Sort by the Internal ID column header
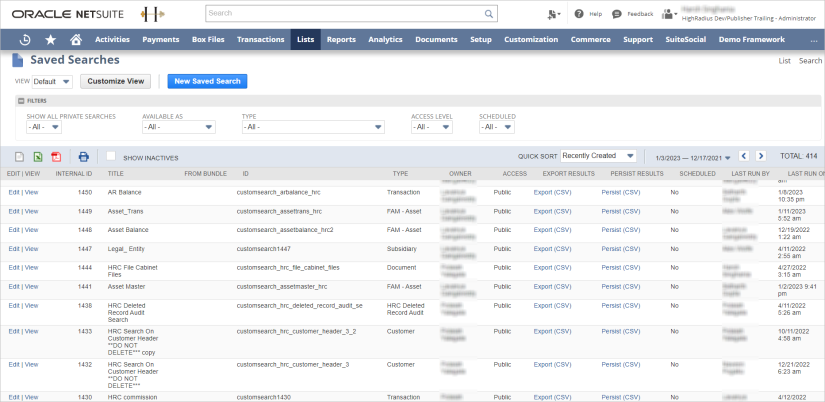The image size is (825, 402). point(74,174)
